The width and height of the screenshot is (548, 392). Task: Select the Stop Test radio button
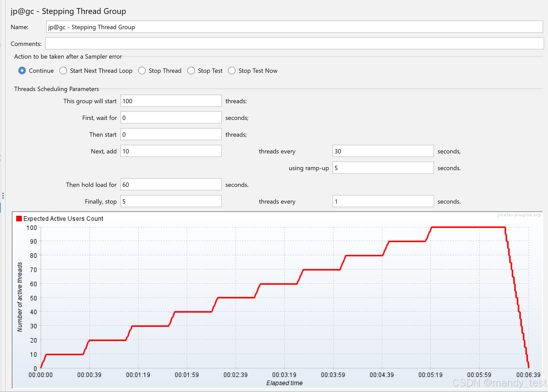tap(191, 70)
